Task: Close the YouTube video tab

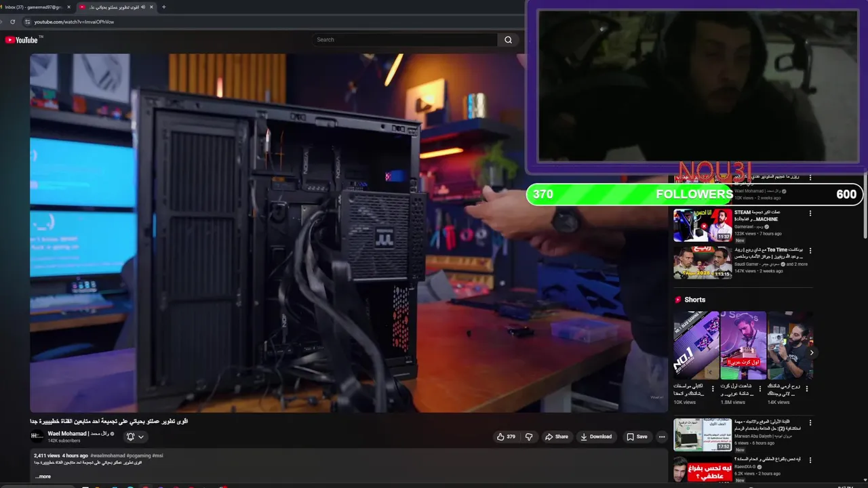Action: point(152,7)
